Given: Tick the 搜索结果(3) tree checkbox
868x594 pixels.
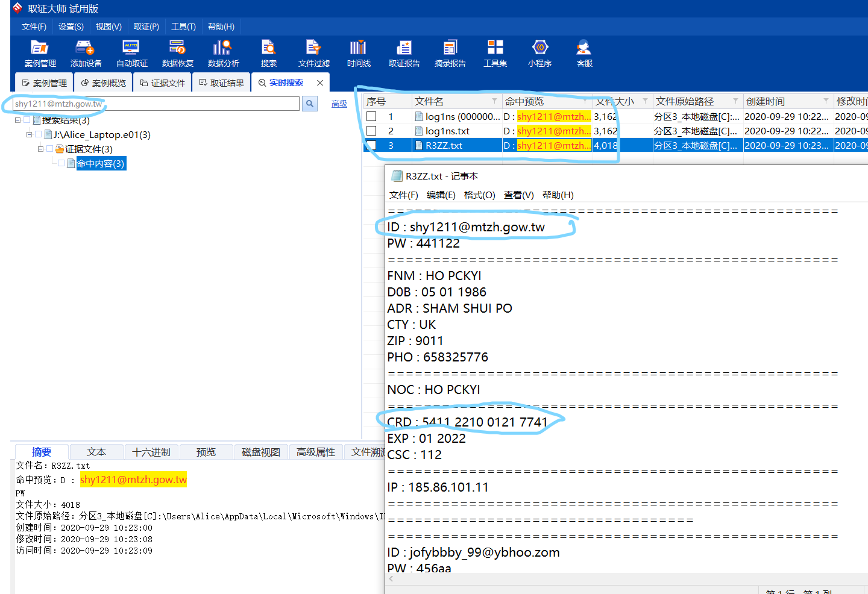Looking at the screenshot, I should click(x=27, y=120).
